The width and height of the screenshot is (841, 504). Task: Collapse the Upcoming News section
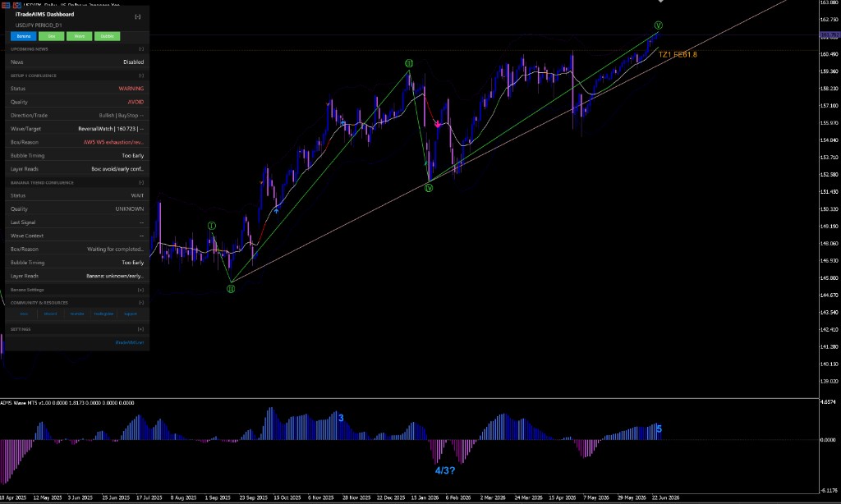[x=141, y=48]
